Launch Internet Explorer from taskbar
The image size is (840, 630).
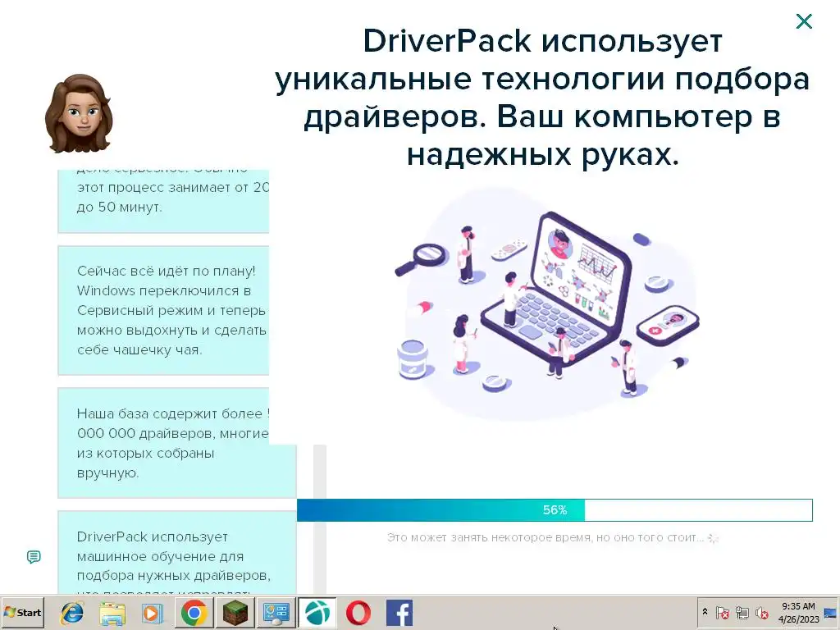click(72, 613)
